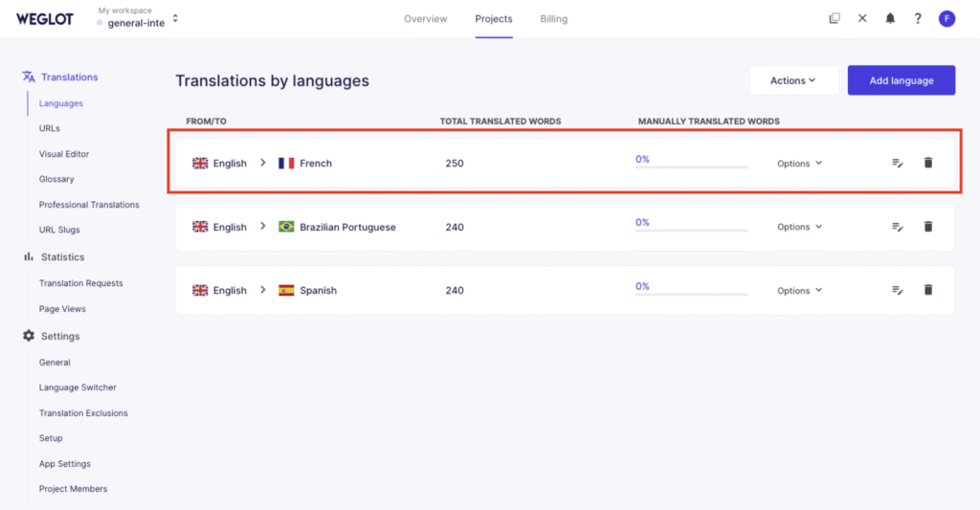Click the X icon in top bar
The height and width of the screenshot is (510, 980).
pyautogui.click(x=862, y=18)
